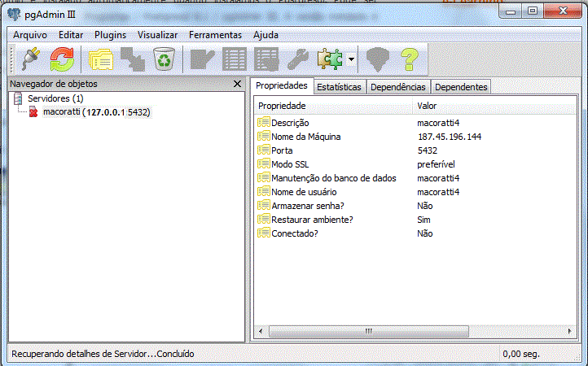Viewport: 588px width, 366px height.
Task: Click the puzzle piece plugins icon
Action: tap(330, 59)
